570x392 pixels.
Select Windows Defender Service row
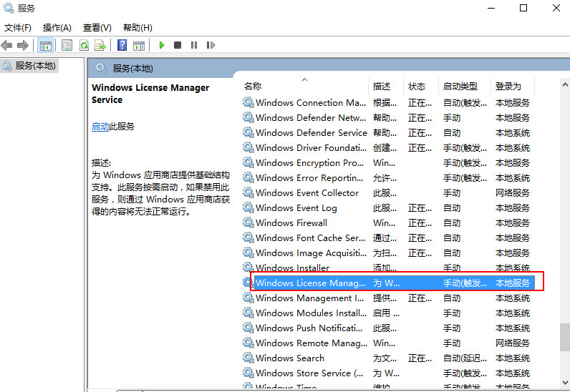[388, 133]
